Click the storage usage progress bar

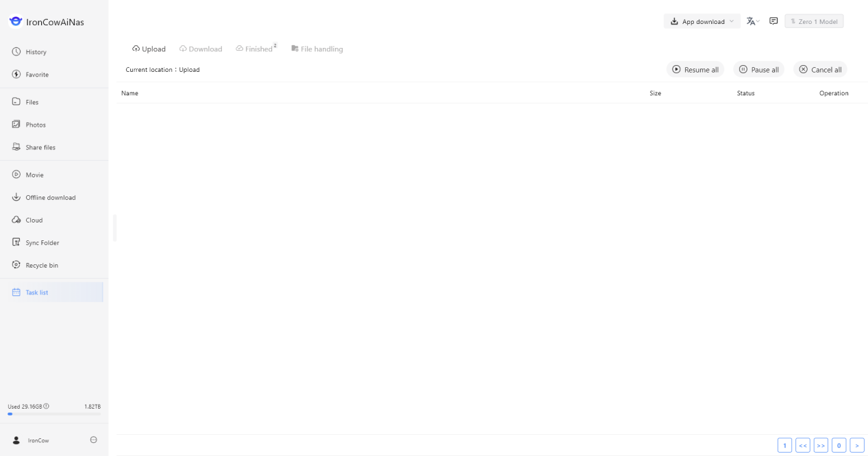[53, 414]
